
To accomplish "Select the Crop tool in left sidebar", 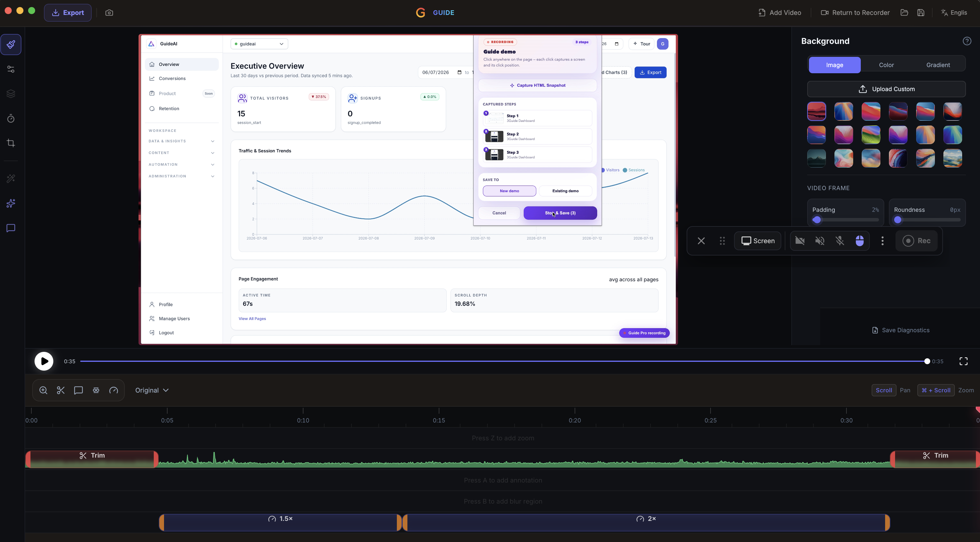I will point(11,143).
